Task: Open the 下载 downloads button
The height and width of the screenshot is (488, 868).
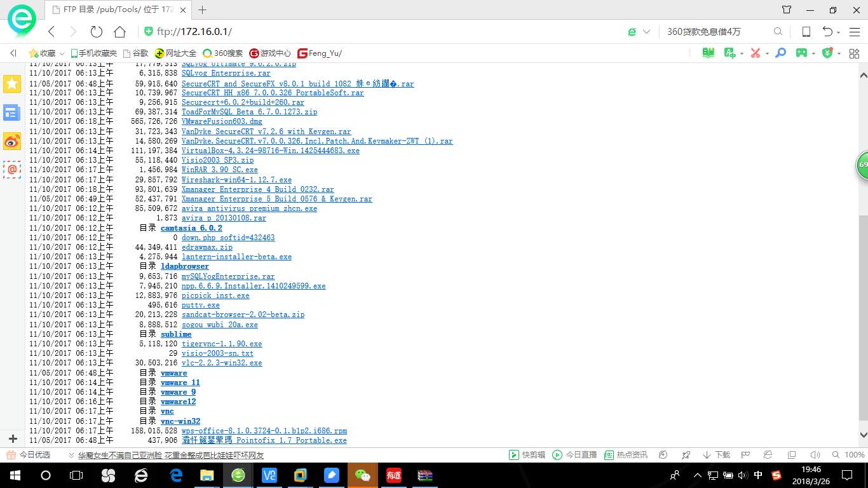Action: pos(716,455)
